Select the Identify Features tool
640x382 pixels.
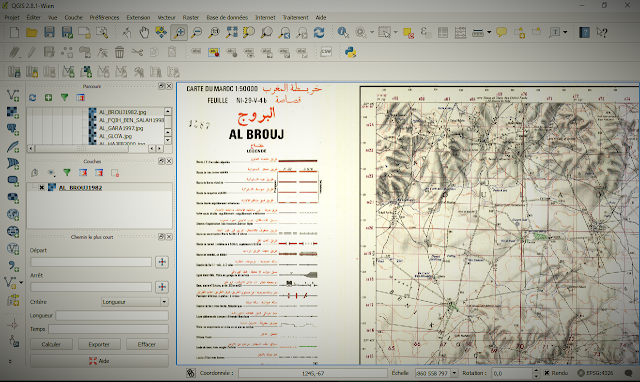tap(343, 32)
